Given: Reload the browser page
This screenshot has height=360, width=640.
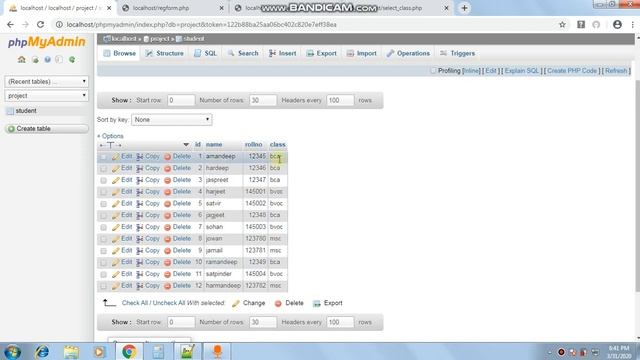Looking at the screenshot, I should tap(40, 24).
